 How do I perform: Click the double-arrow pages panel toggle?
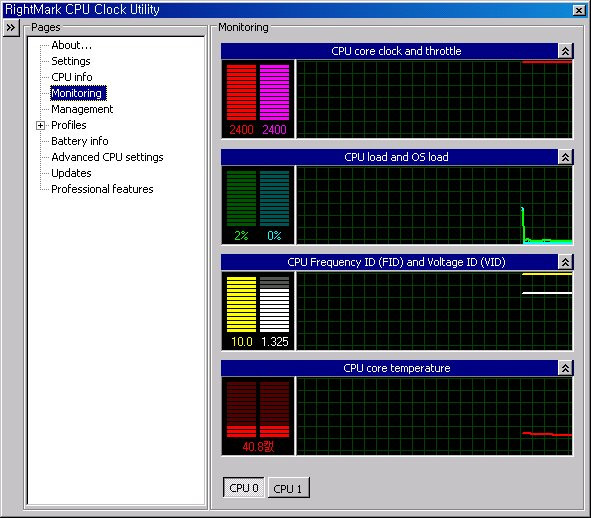tap(11, 28)
